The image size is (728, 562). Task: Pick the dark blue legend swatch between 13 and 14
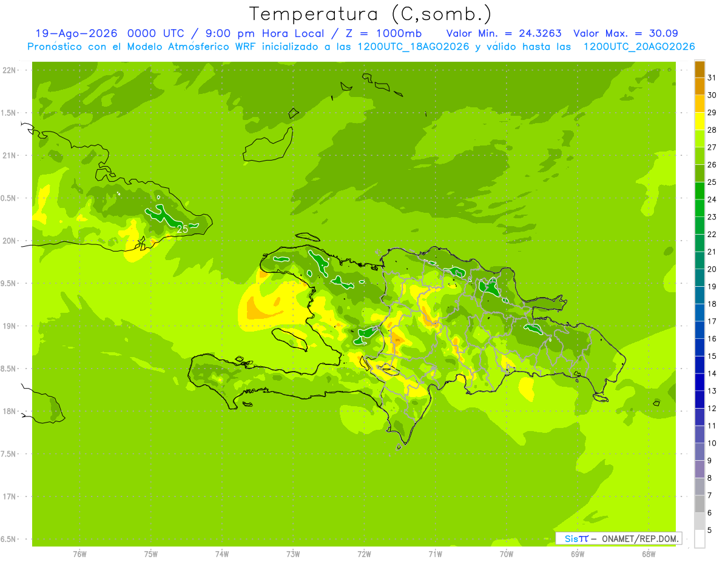pos(699,382)
